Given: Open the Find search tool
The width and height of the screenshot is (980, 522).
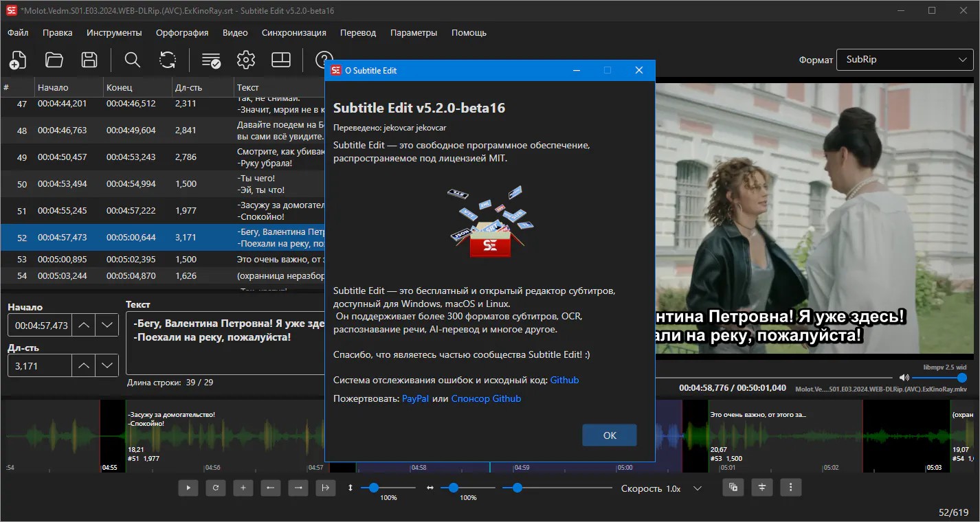Looking at the screenshot, I should [133, 60].
